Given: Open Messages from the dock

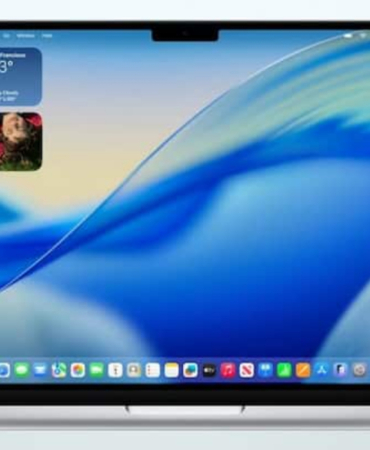Looking at the screenshot, I should [22, 370].
